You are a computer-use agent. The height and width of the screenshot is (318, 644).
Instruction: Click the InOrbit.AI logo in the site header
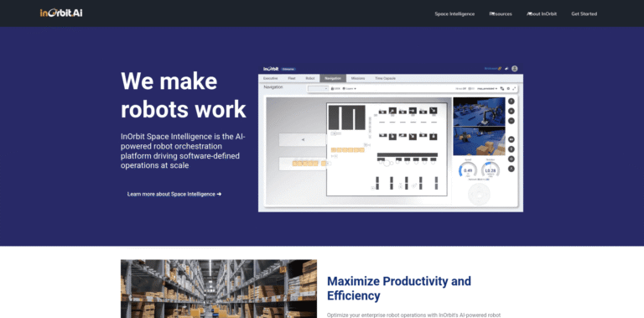(61, 13)
